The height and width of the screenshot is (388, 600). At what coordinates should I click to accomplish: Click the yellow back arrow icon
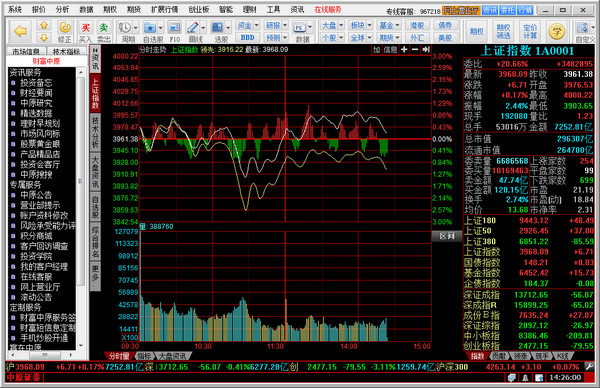(x=20, y=31)
